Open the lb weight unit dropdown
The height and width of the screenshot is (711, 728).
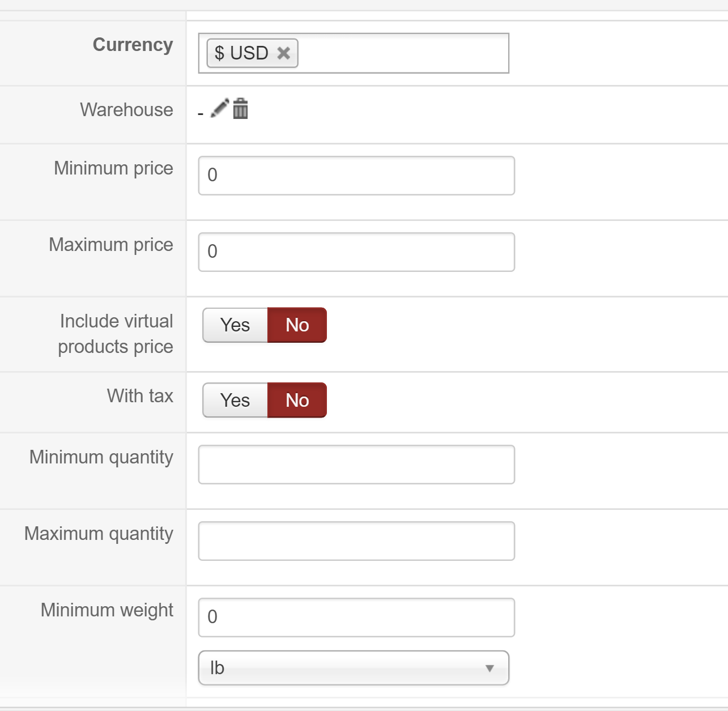point(354,668)
